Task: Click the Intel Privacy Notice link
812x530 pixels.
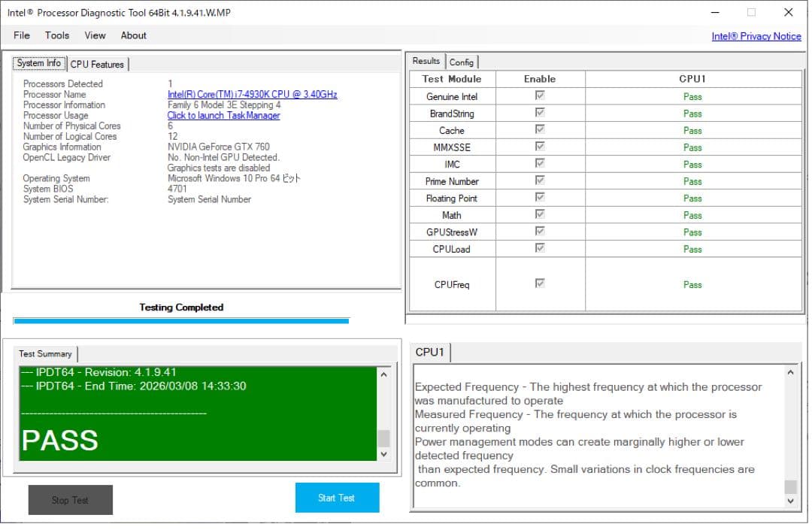Action: 756,36
